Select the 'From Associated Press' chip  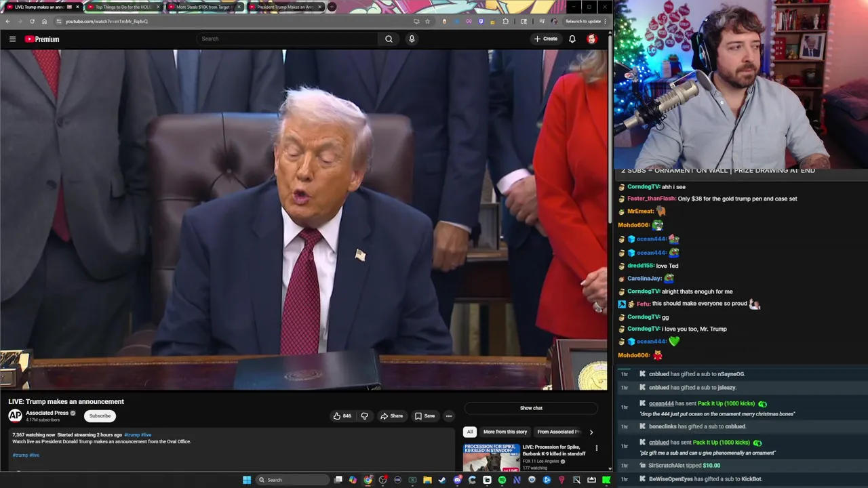tap(559, 432)
